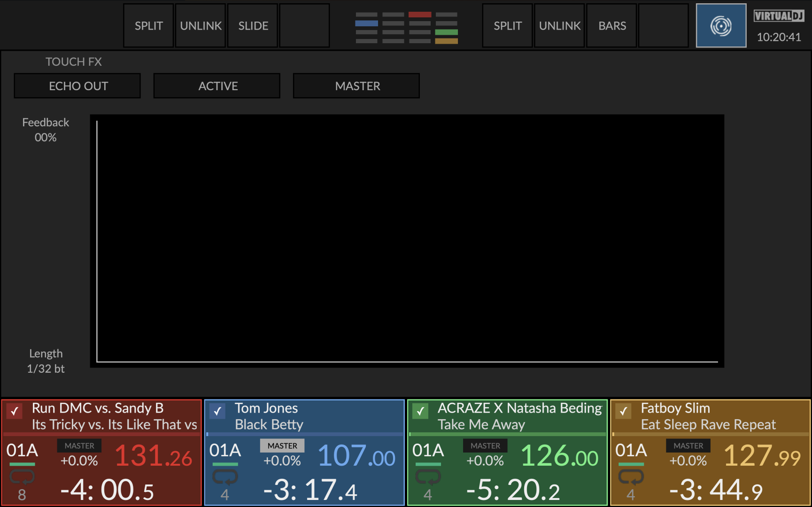Click the 131.26 BPM readout

pos(154,456)
